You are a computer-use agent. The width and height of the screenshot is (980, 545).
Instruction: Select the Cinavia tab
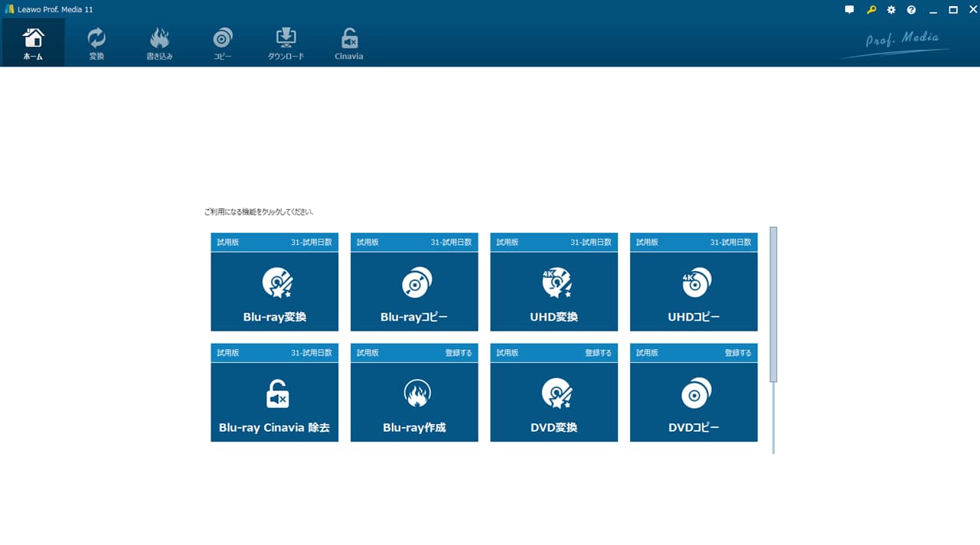click(349, 43)
